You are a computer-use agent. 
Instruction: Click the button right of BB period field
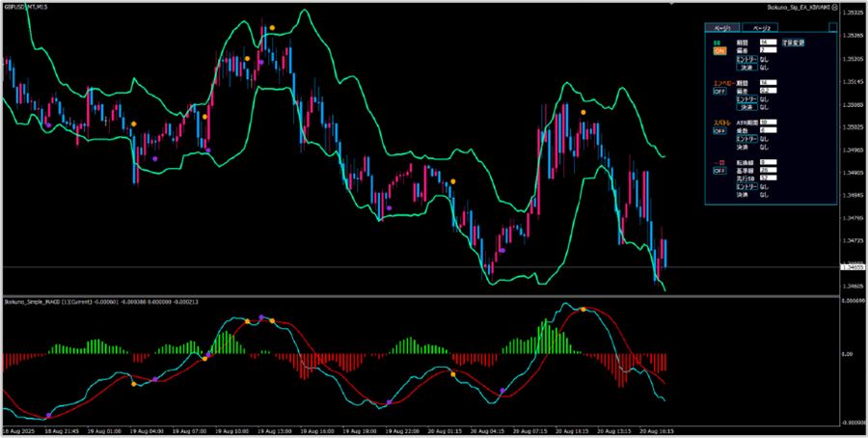794,42
